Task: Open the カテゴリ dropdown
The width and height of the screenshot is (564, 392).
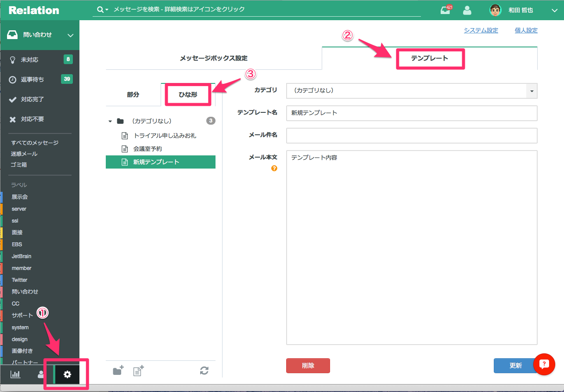Action: click(x=412, y=91)
